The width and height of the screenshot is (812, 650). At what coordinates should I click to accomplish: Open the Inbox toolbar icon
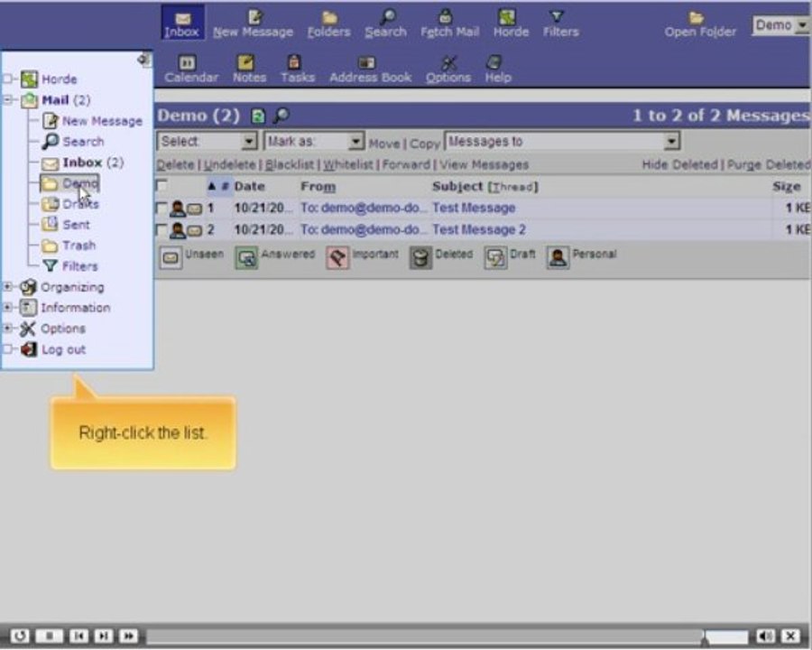[x=182, y=23]
